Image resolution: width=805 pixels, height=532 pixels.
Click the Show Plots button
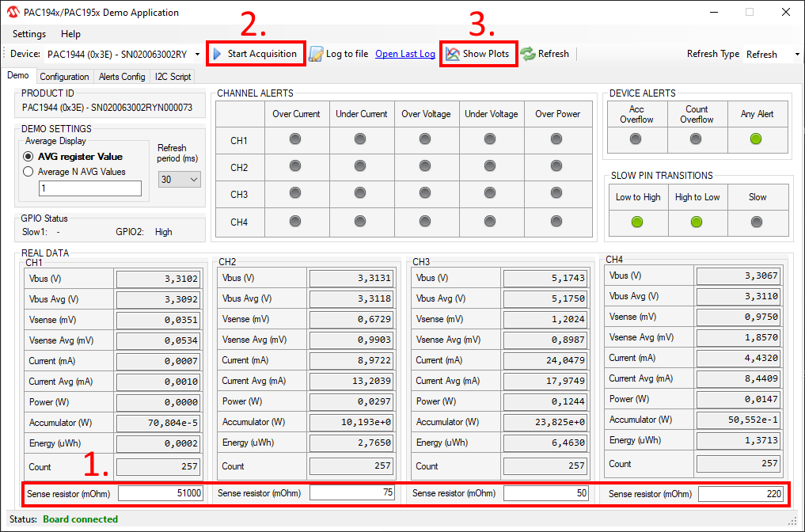pos(478,53)
